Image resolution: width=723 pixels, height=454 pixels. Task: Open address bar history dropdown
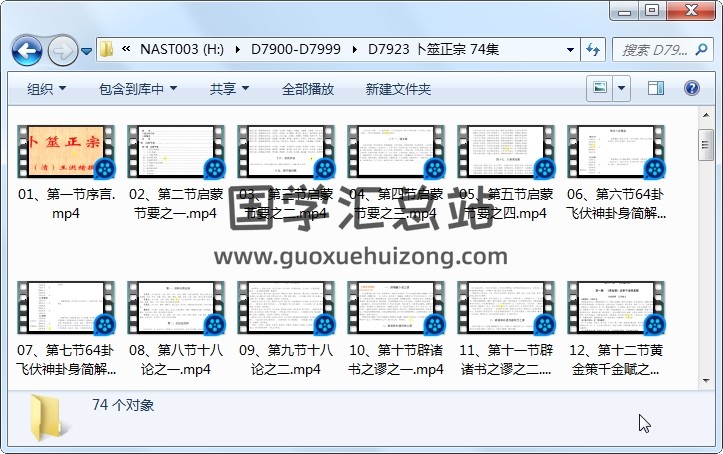[570, 50]
